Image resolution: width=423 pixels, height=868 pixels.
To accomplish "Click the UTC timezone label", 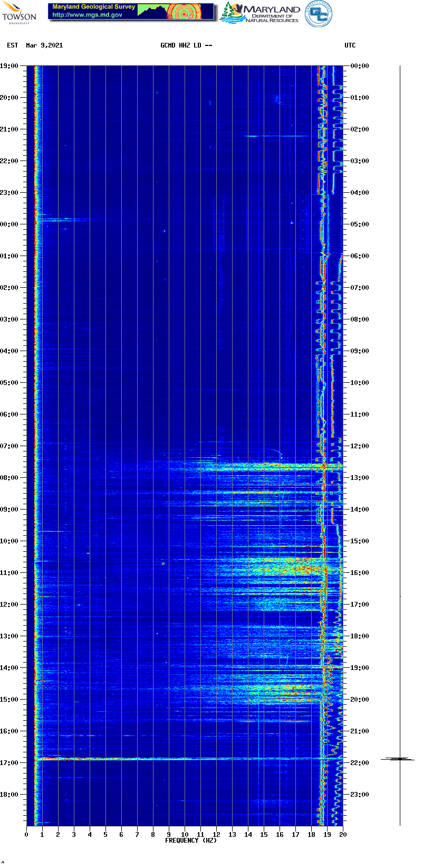I will (350, 45).
